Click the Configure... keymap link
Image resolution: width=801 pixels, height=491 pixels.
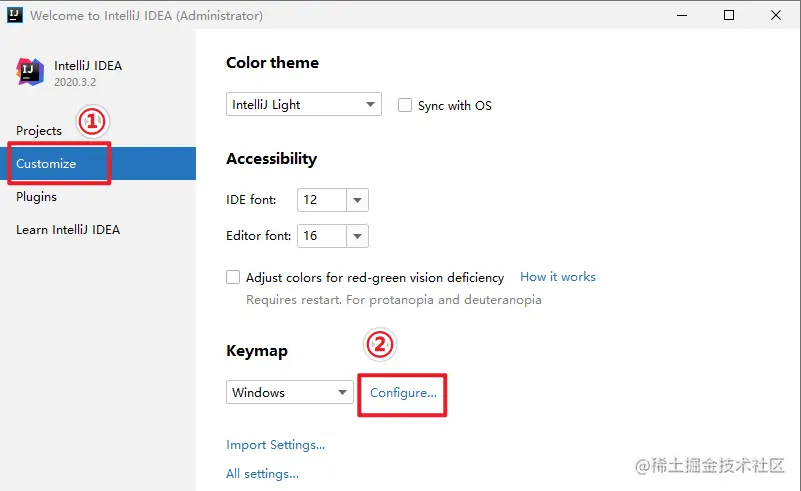[404, 393]
